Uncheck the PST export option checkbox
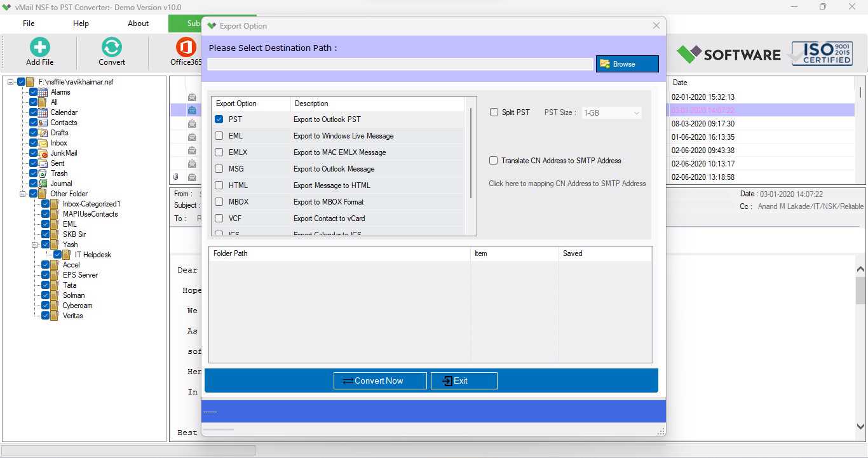Viewport: 868px width, 458px height. pos(219,119)
